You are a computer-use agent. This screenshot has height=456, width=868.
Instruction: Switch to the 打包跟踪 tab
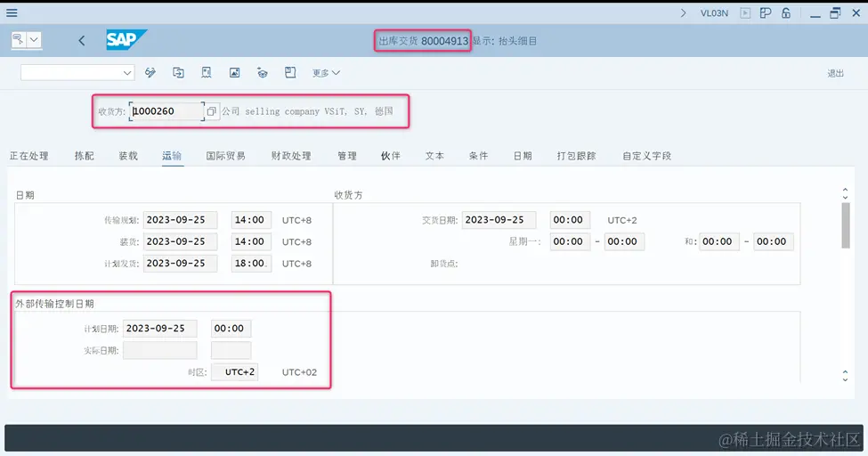pyautogui.click(x=576, y=156)
